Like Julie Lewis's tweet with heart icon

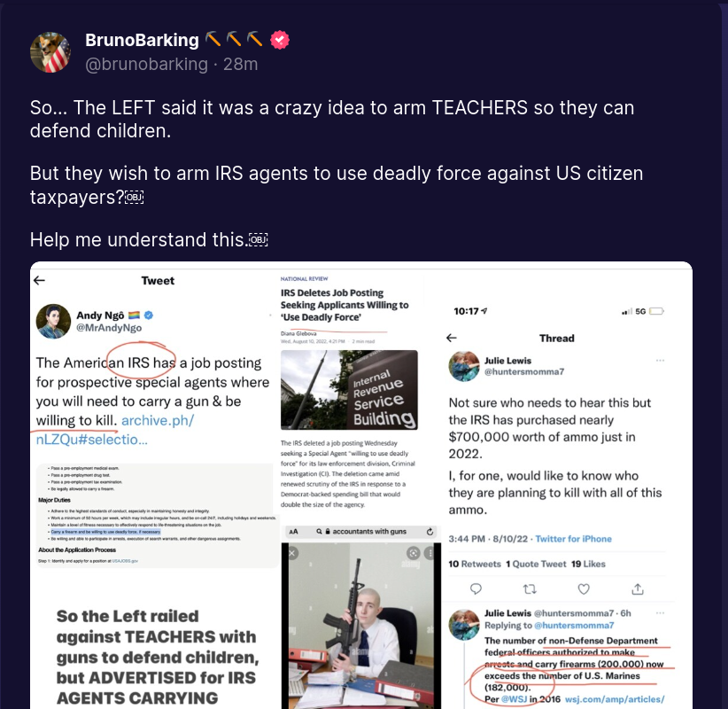click(x=584, y=589)
